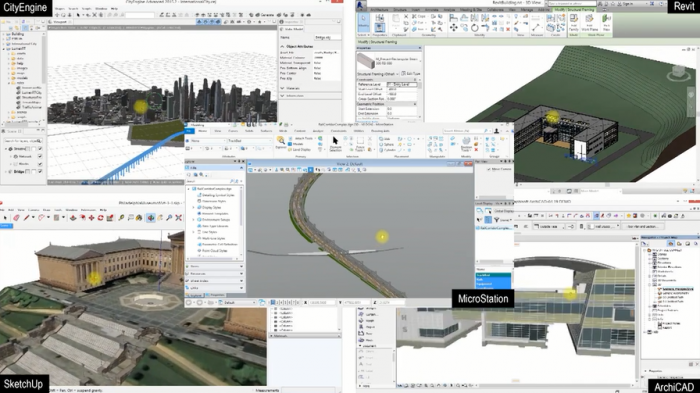Expand Display Styles node in MicroStation Explorer
700x393 pixels.
193,208
